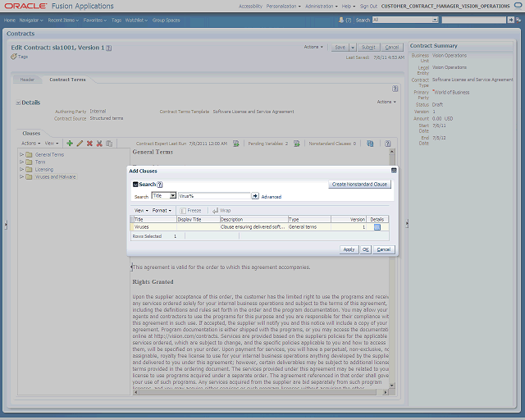Click icon next to Pending Variables count

click(297, 144)
